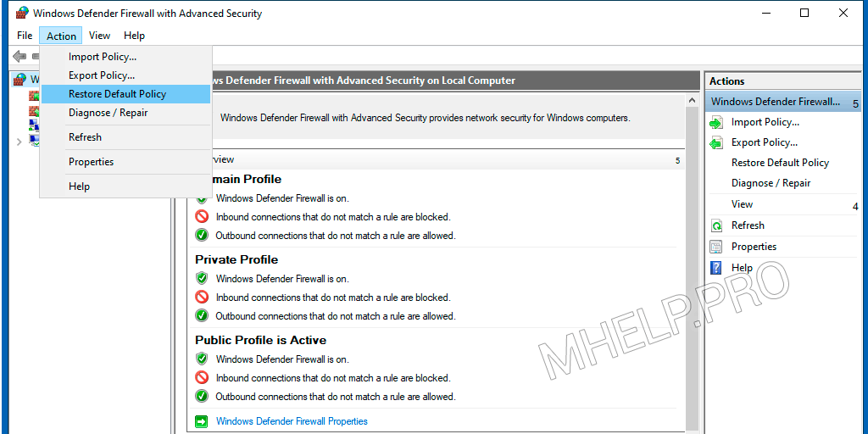The image size is (868, 434).
Task: Expand the View submenu in Actions pane
Action: click(854, 206)
